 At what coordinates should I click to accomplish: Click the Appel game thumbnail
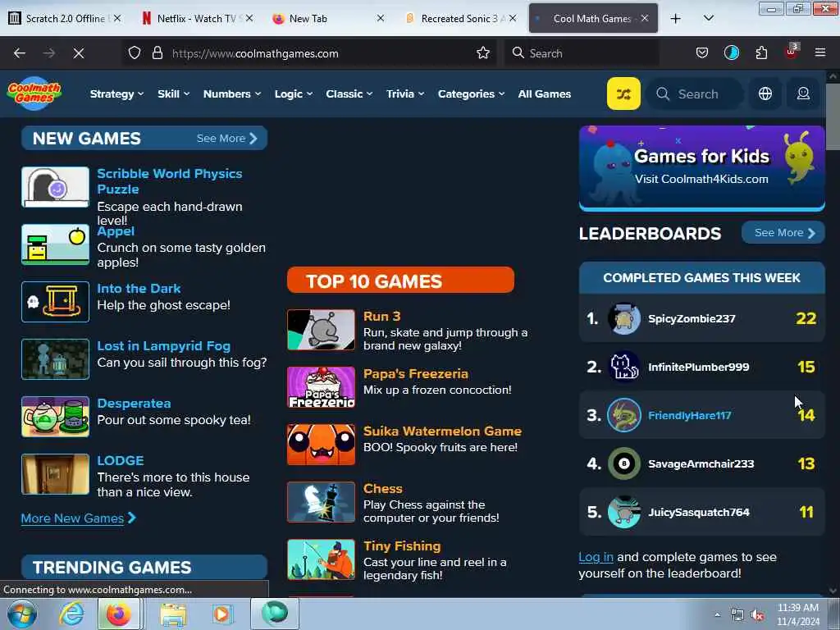tap(55, 244)
